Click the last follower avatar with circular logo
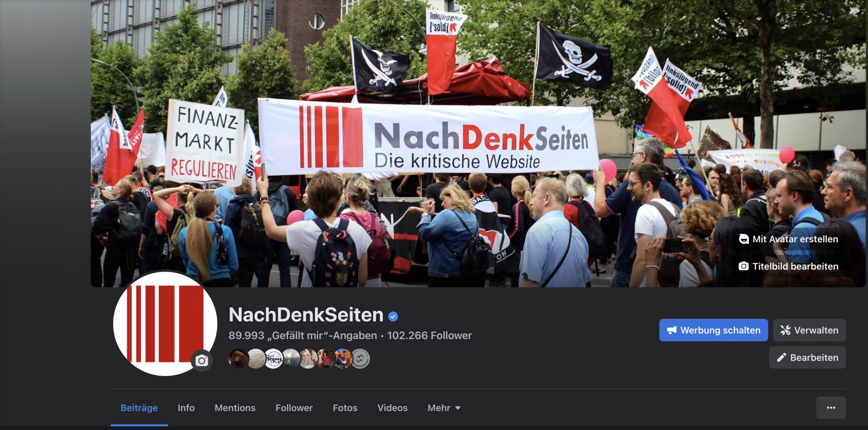The width and height of the screenshot is (868, 430). (360, 358)
